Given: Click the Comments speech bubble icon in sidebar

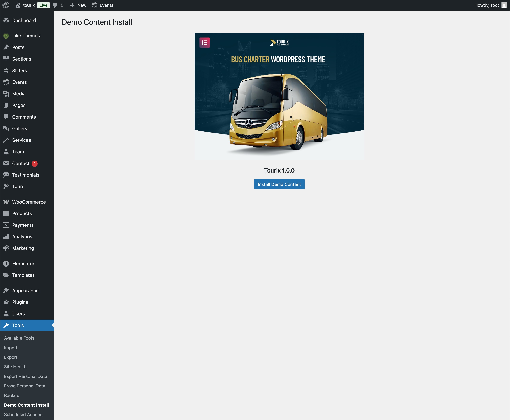Looking at the screenshot, I should [x=6, y=117].
